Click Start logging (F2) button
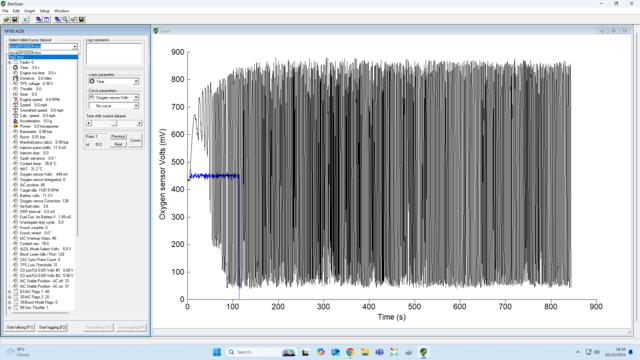 coord(52,327)
